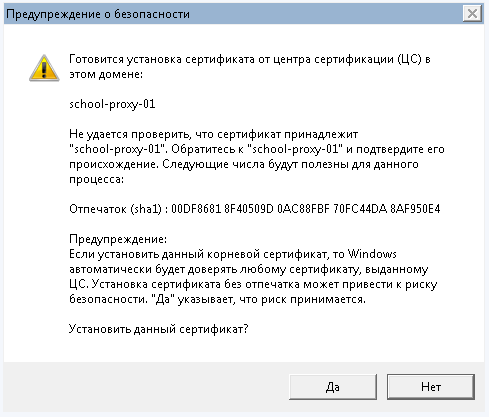Click the standalone domain name school-proxy-01

(x=112, y=104)
